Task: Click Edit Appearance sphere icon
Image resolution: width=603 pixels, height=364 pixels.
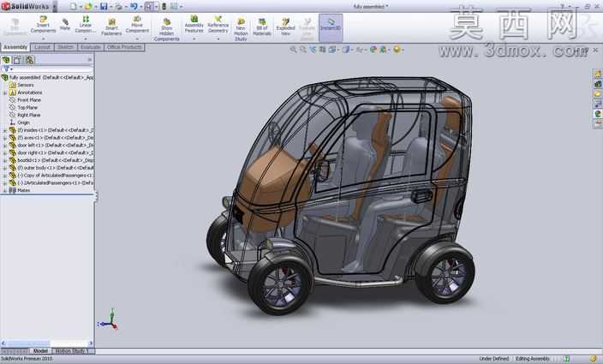Action: 373,50
